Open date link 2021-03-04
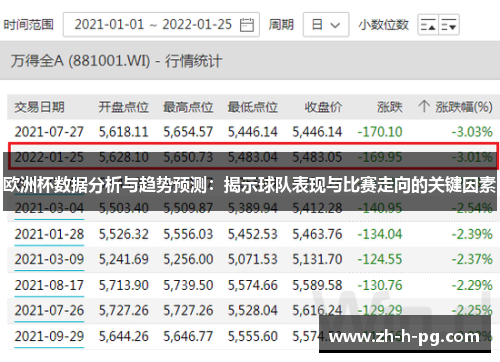 coord(49,209)
